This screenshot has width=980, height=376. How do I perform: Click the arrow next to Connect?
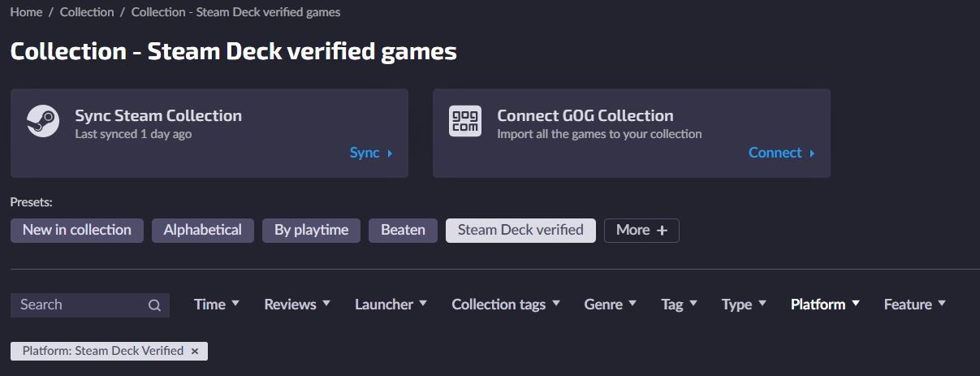[x=812, y=153]
